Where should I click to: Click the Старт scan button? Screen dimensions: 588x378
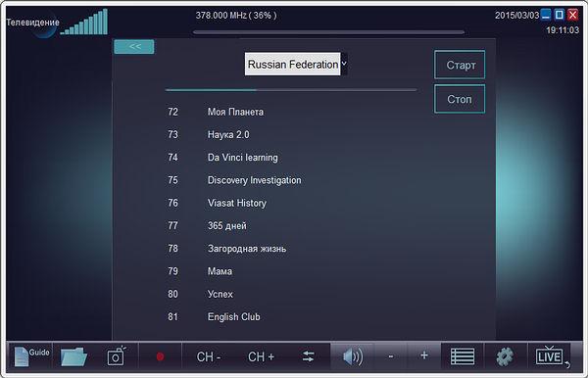tap(460, 65)
